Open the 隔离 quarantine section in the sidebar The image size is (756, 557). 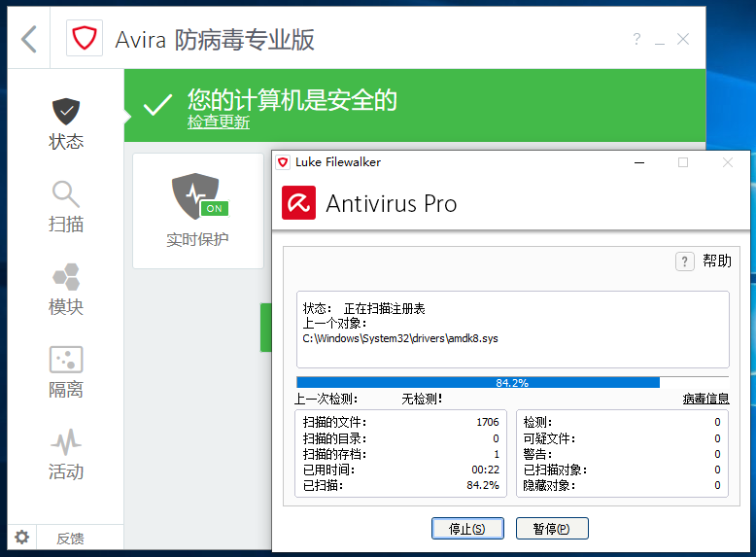click(x=66, y=372)
